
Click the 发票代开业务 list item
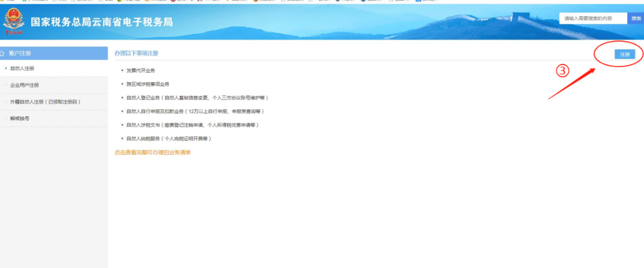tap(141, 70)
